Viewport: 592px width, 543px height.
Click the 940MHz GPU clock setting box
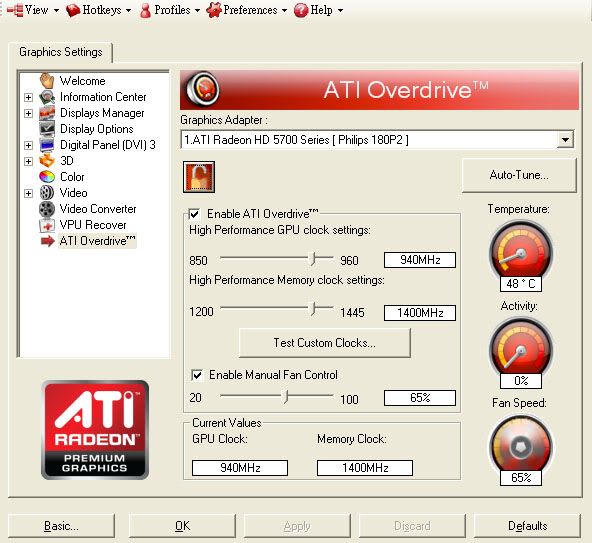pyautogui.click(x=420, y=260)
